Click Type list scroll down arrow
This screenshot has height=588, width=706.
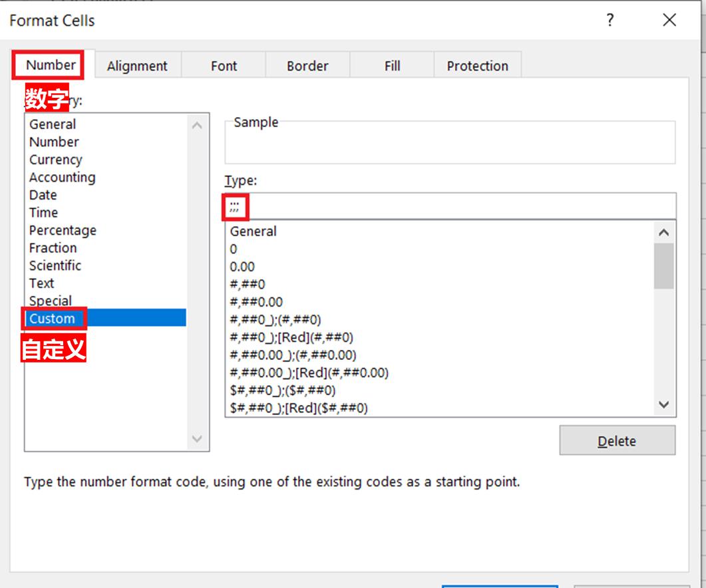(x=663, y=404)
